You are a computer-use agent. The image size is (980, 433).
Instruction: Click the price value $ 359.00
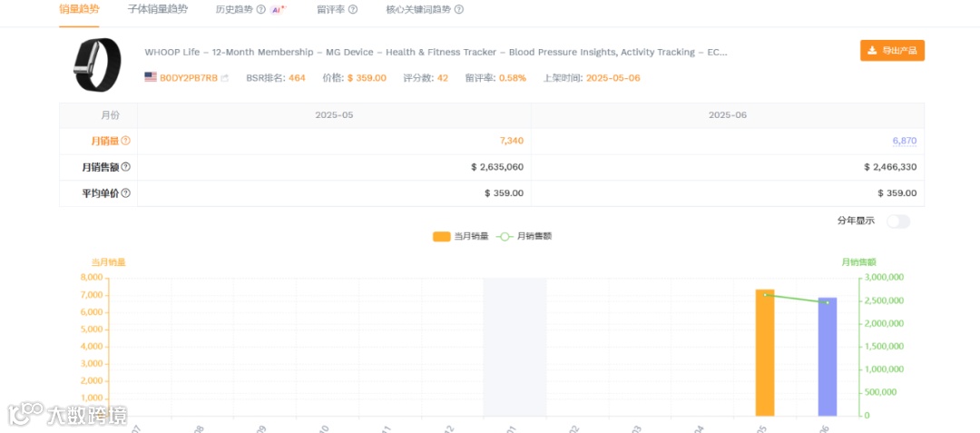(x=367, y=78)
